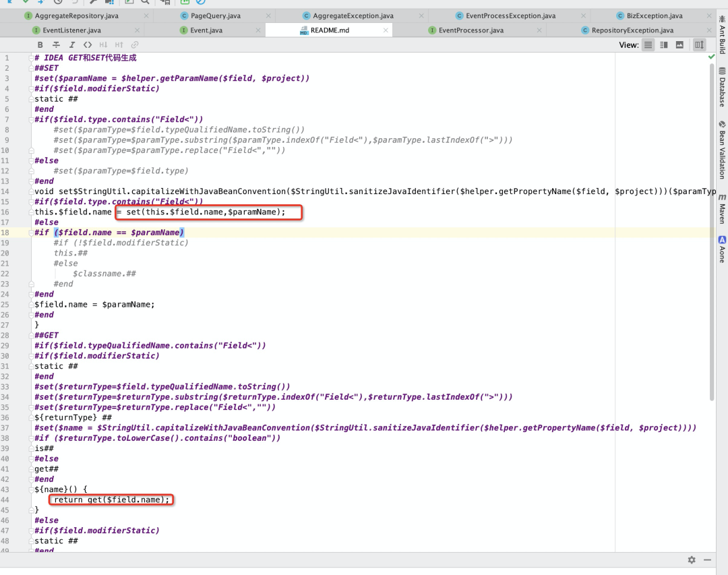Click the insert link toolbar icon

pyautogui.click(x=135, y=44)
